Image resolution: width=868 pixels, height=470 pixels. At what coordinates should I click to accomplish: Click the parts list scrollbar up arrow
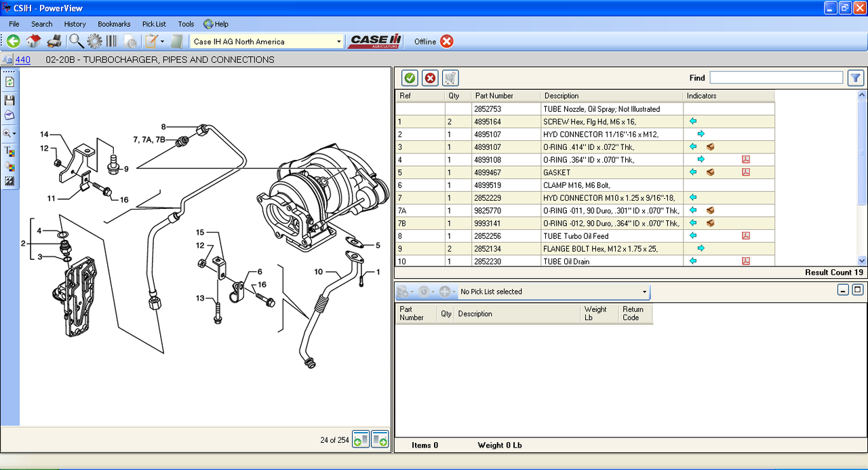tap(862, 95)
